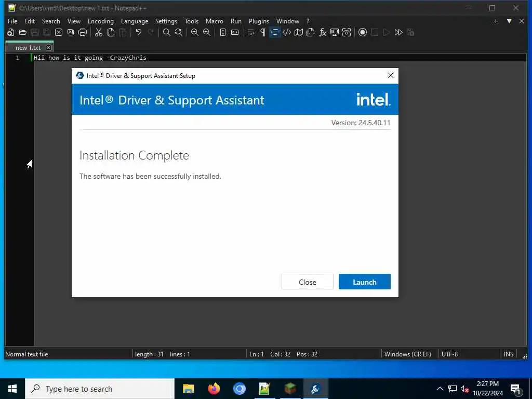Click the Close document icon in Notepad++ toolbar
Viewport: 532px width, 399px height.
coord(59,32)
